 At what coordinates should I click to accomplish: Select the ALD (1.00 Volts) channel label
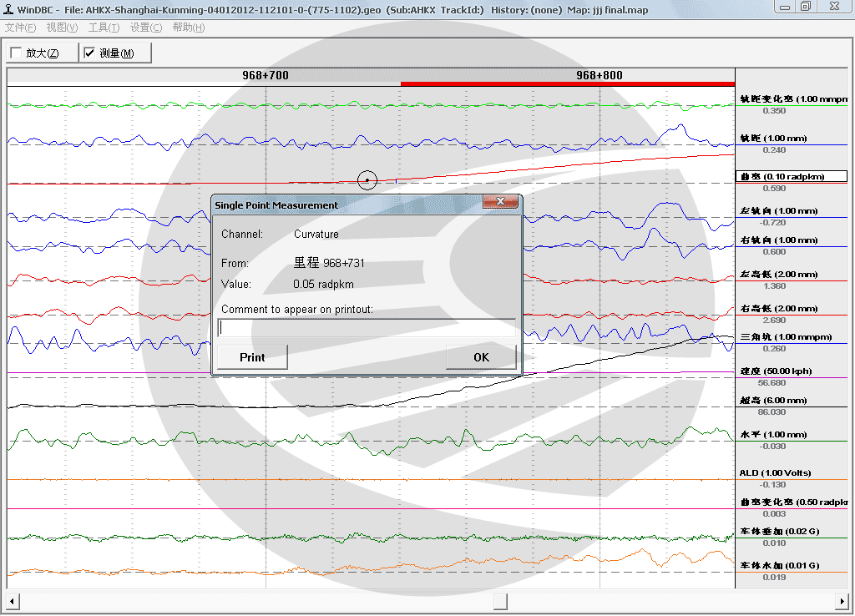(x=775, y=473)
